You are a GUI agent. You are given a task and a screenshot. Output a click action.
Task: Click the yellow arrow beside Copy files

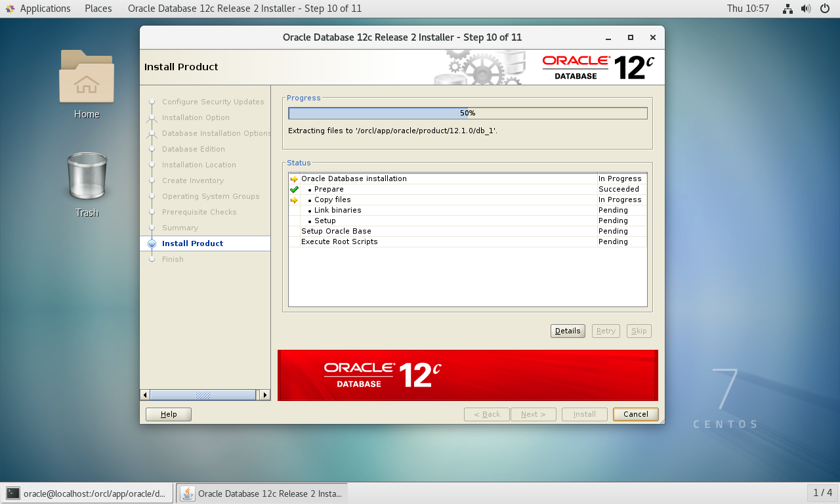click(x=294, y=199)
